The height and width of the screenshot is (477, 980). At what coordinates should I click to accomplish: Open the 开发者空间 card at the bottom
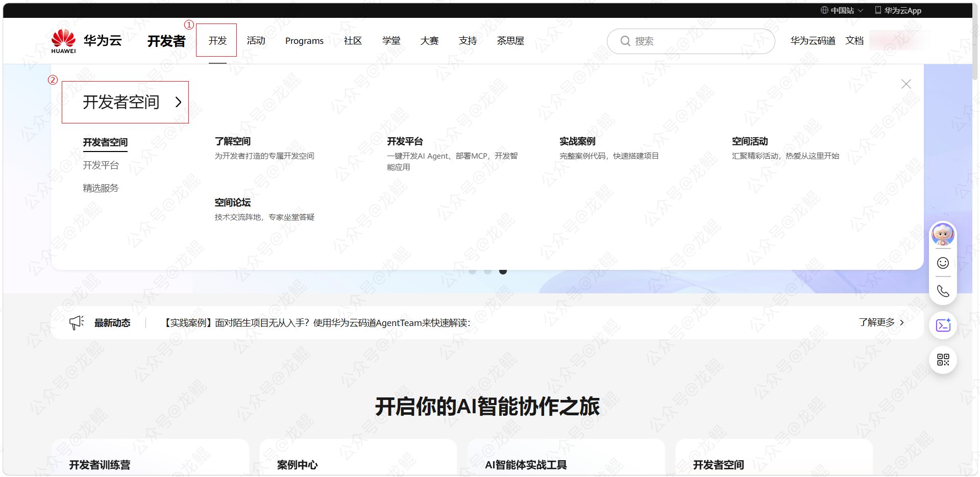tap(774, 458)
